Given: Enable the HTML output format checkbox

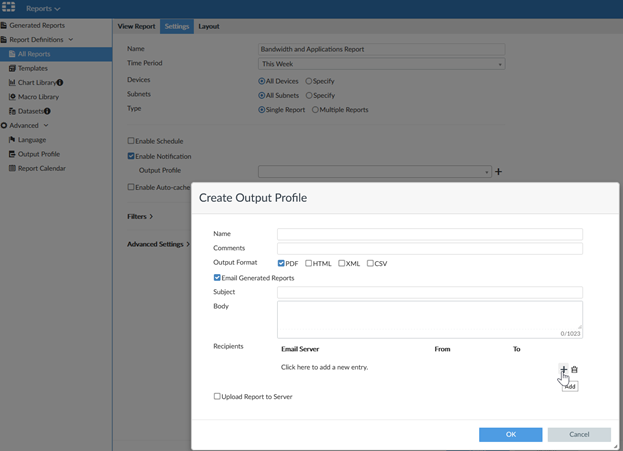Looking at the screenshot, I should click(309, 263).
